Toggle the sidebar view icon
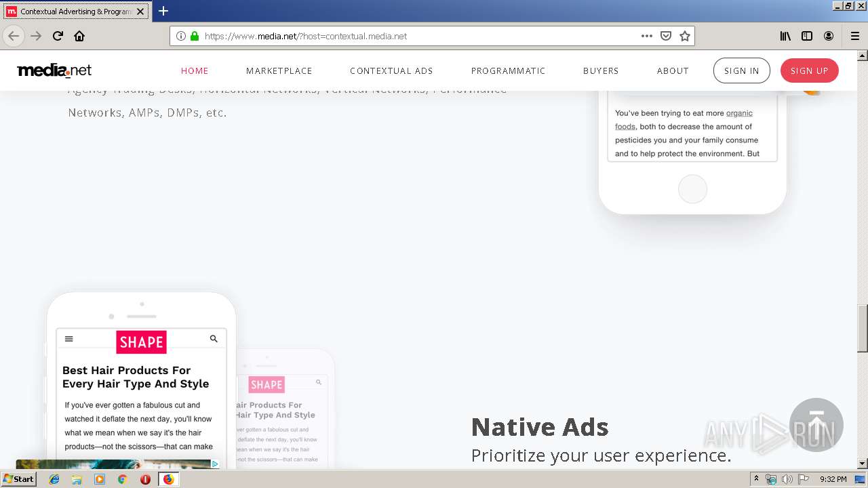 tap(807, 36)
